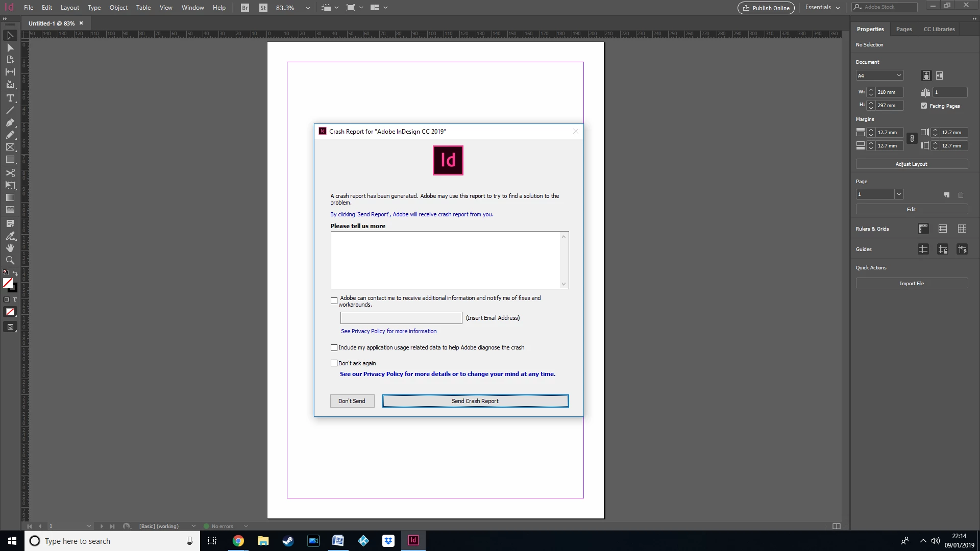Select the Type tool in toolbox
This screenshot has width=980, height=551.
click(x=10, y=98)
